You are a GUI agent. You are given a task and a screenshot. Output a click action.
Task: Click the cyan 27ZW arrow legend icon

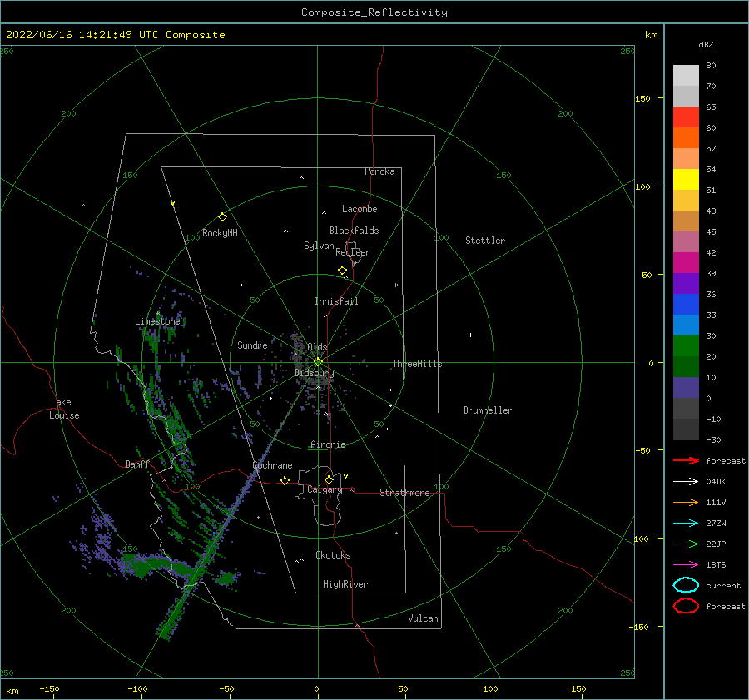pyautogui.click(x=686, y=524)
